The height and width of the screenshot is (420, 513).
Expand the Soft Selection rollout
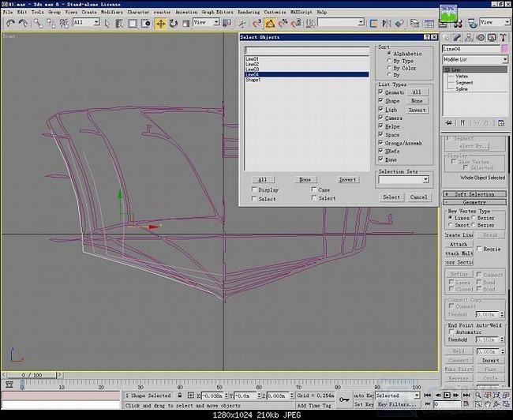coord(474,194)
